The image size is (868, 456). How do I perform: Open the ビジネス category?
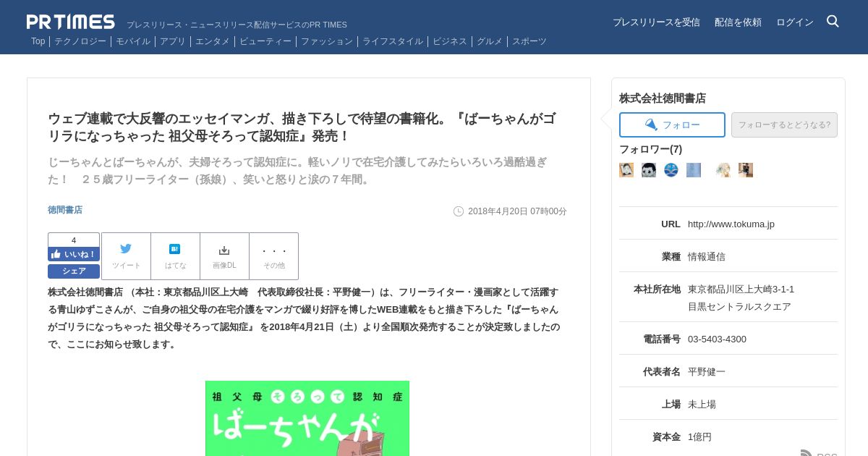click(x=450, y=41)
